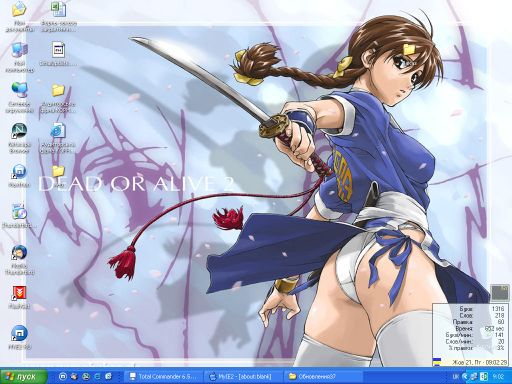Launch the Netscape Browser shortcut

point(19,131)
